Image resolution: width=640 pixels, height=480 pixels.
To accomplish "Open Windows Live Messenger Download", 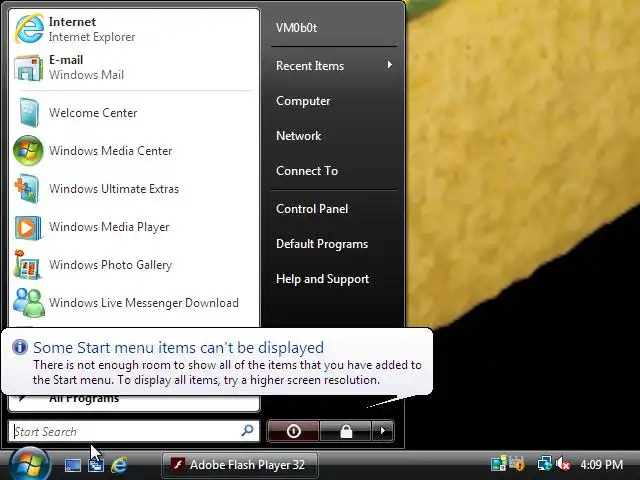I will point(134,302).
